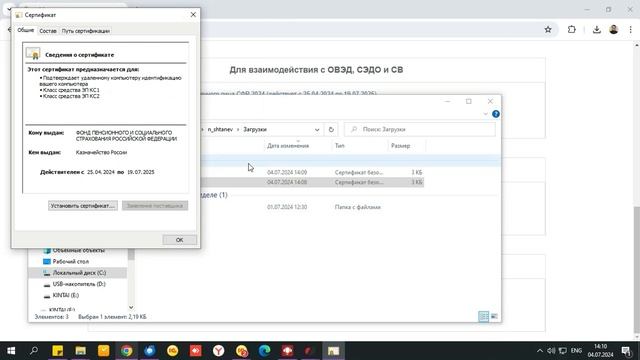Close the Сертификат dialog
Image resolution: width=640 pixels, height=360 pixels.
tap(193, 15)
